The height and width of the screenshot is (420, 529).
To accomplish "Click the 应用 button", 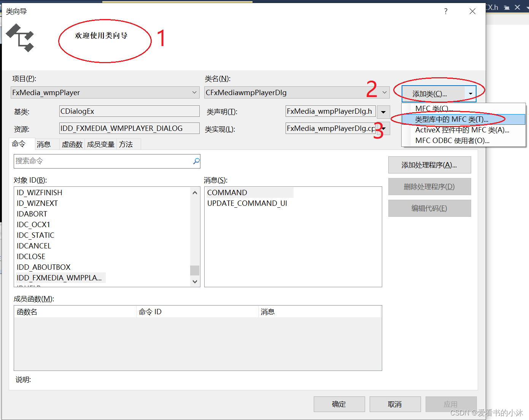I will pos(451,404).
